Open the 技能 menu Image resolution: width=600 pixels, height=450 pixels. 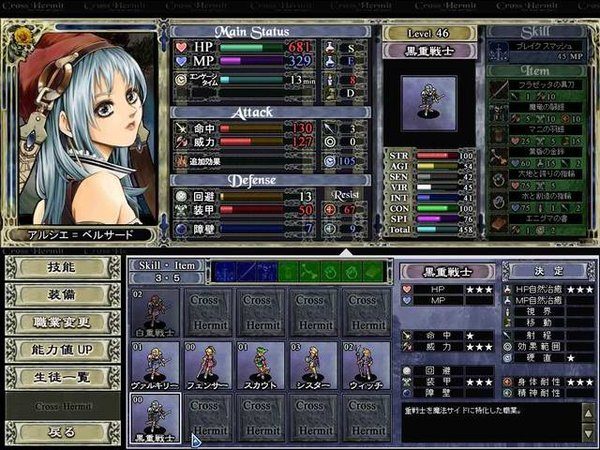click(62, 267)
